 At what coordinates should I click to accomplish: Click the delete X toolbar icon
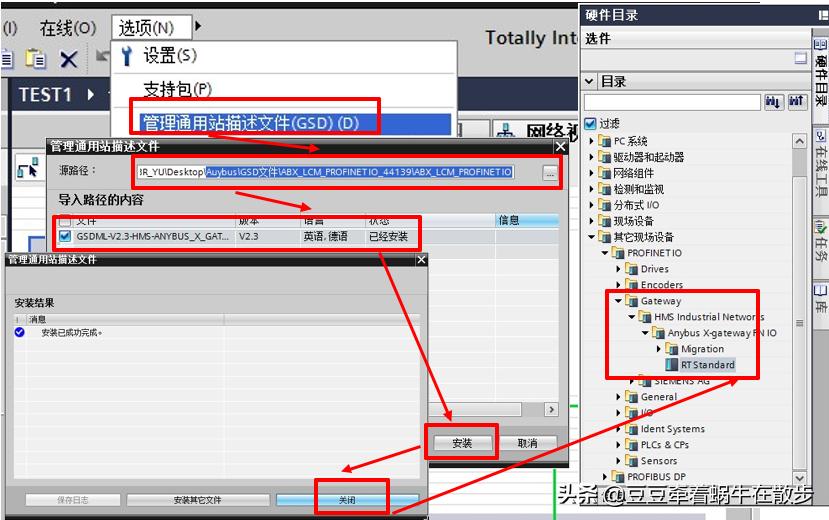[x=69, y=59]
